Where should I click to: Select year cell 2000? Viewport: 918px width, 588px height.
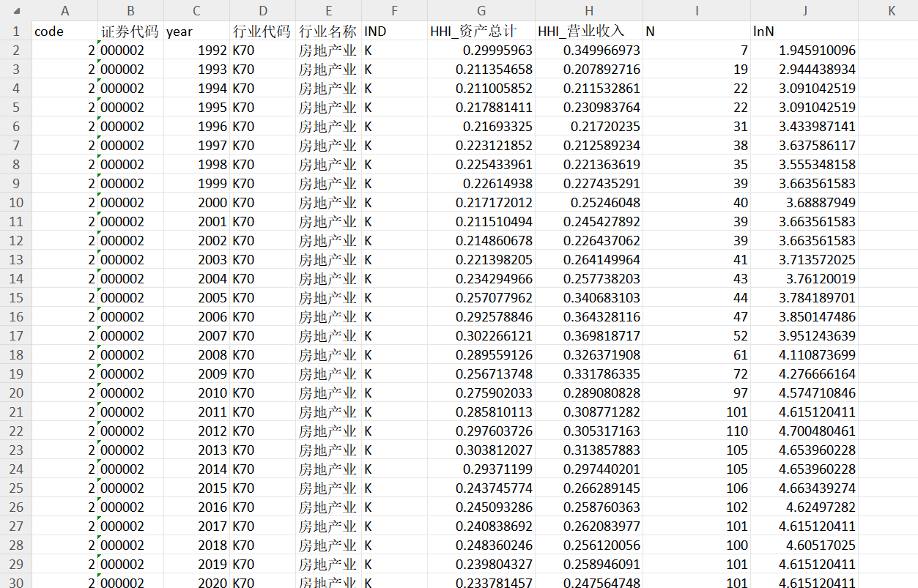[196, 203]
